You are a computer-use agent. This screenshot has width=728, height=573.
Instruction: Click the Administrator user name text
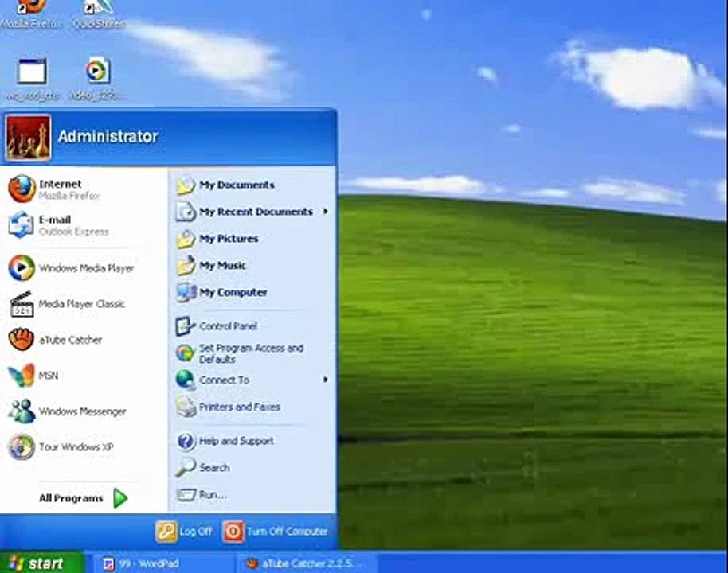click(x=108, y=136)
